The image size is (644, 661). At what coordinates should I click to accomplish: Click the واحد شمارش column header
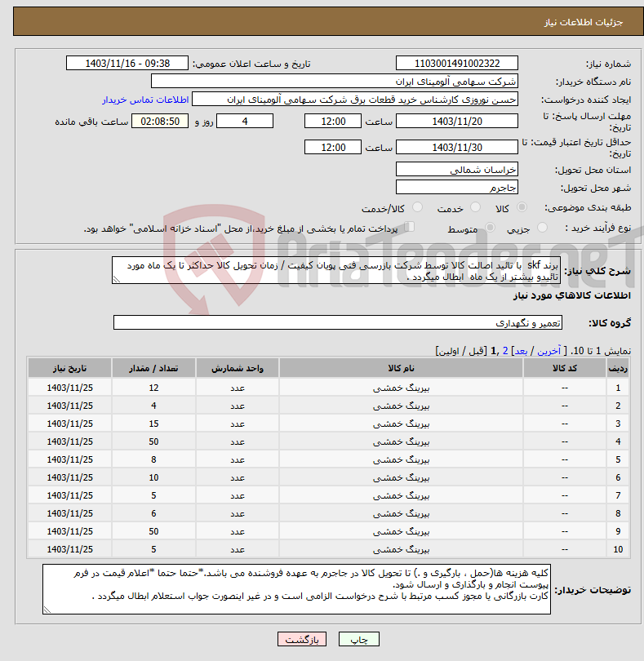(237, 368)
